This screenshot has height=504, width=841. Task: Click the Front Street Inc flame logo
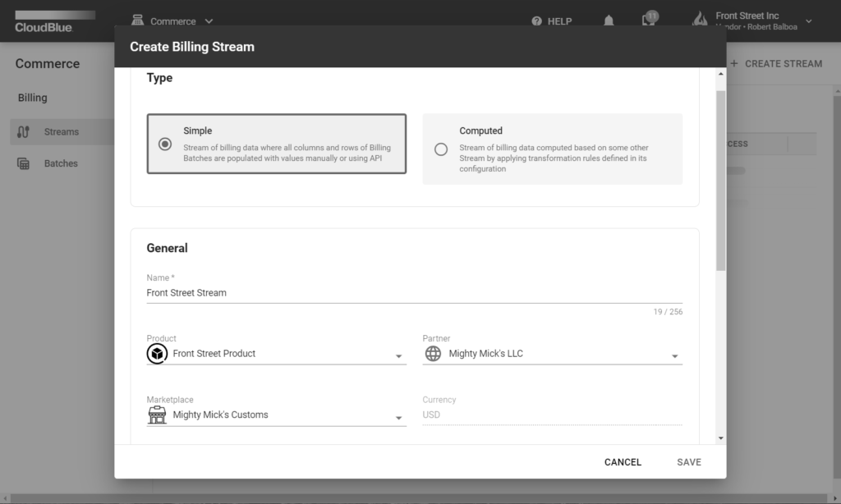click(700, 20)
